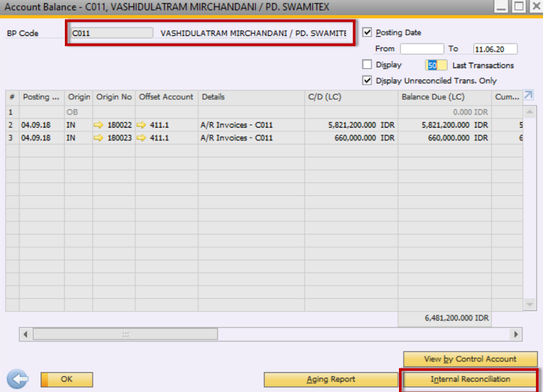This screenshot has width=543, height=392.
Task: Click the OB origin cell in row 1
Action: coord(79,112)
